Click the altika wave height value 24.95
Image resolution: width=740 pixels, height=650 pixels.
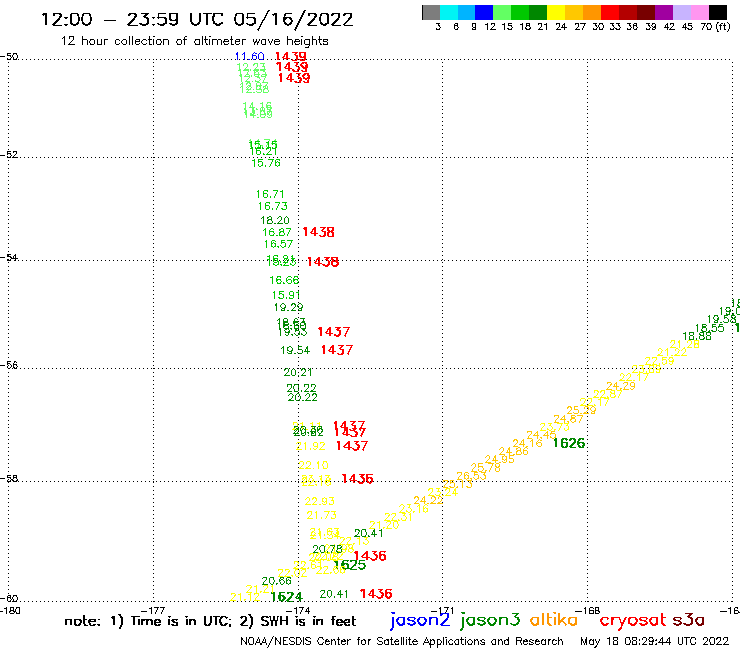(499, 459)
